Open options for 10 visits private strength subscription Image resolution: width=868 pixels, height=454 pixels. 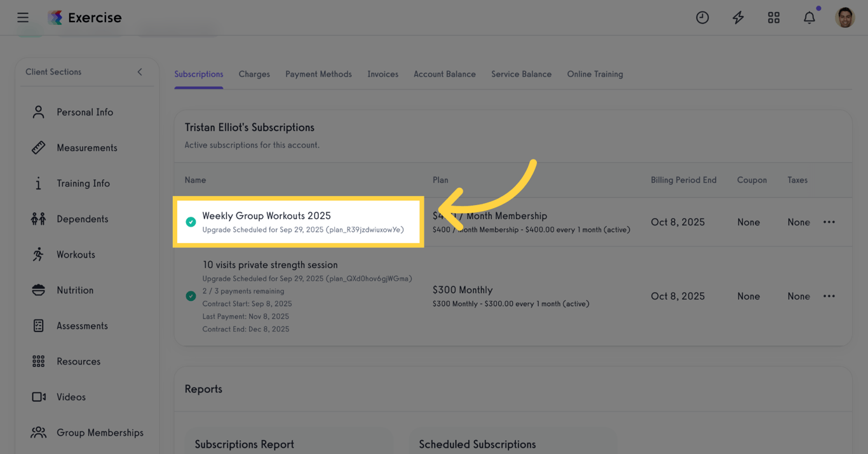click(829, 297)
